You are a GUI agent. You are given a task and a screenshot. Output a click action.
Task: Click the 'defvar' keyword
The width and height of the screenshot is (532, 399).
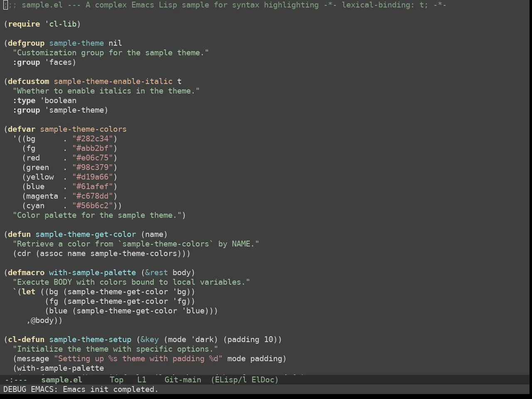coord(22,129)
